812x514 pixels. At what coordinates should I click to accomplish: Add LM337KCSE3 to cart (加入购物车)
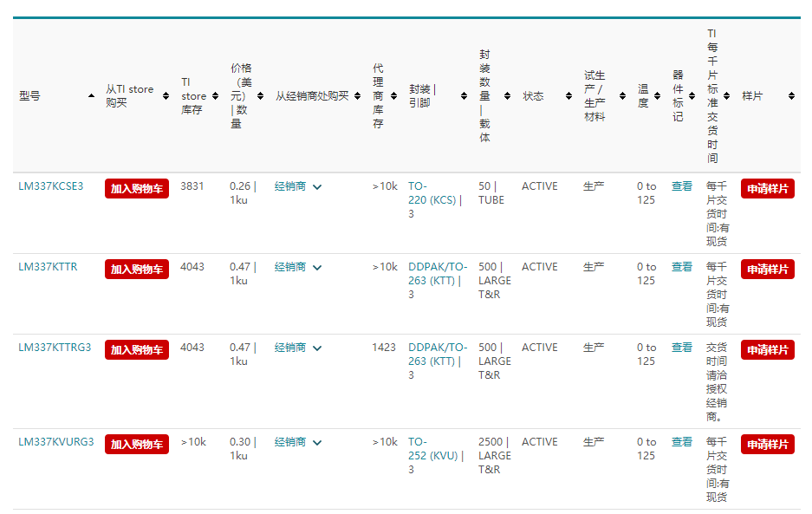(137, 189)
